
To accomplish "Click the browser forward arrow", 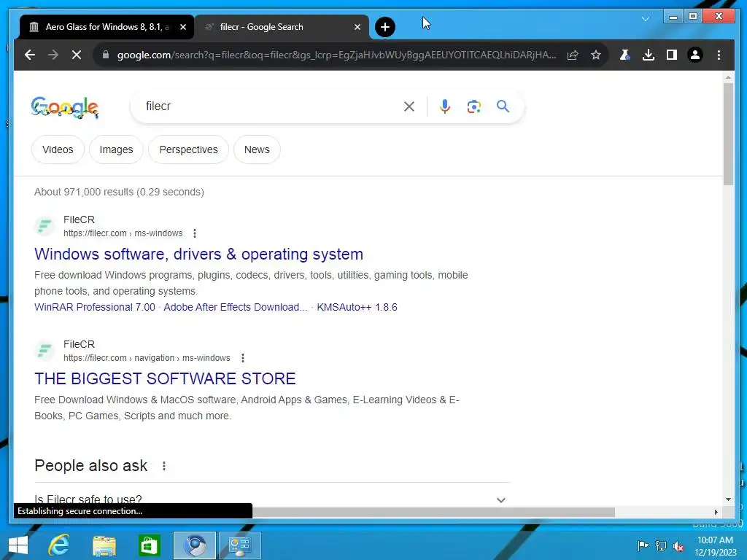I will point(53,55).
